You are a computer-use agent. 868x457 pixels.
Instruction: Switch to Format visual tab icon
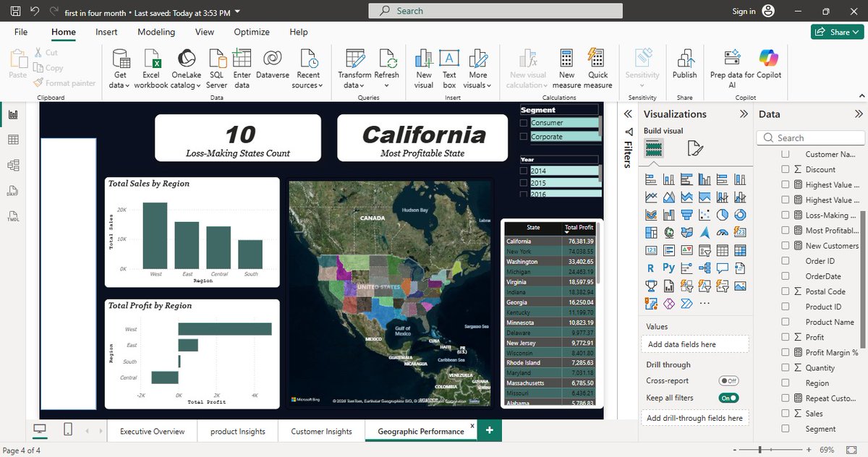[695, 149]
